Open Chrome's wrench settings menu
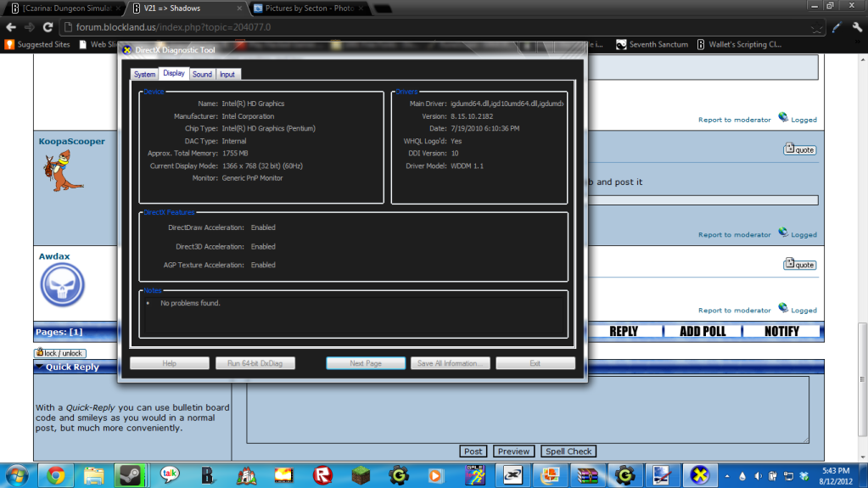This screenshot has width=868, height=488. pyautogui.click(x=856, y=27)
